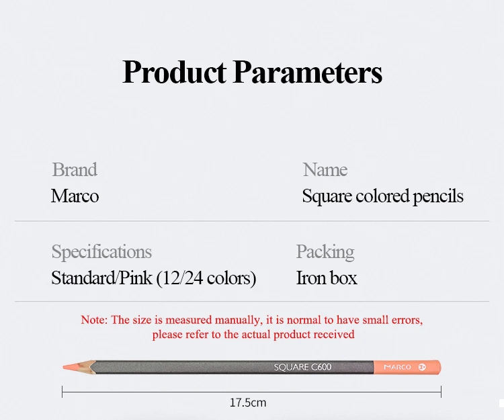Select the Square colored pencils text
The width and height of the screenshot is (504, 420).
382,196
